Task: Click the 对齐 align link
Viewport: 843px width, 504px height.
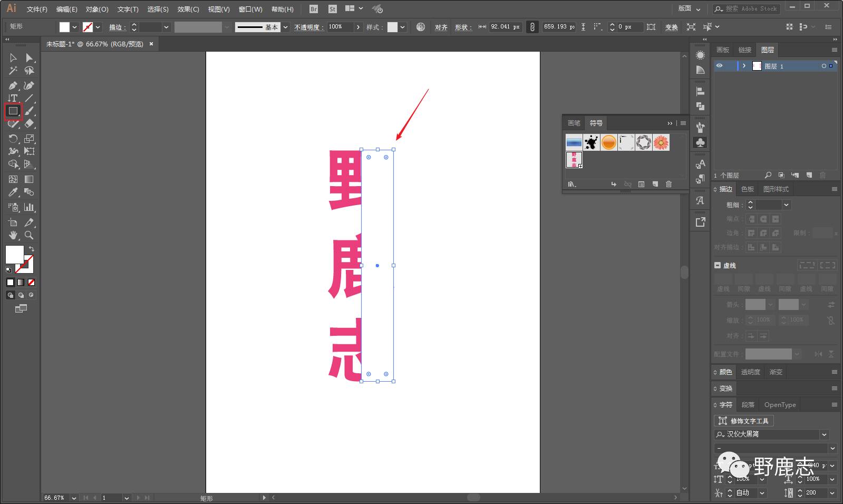Action: click(x=441, y=27)
